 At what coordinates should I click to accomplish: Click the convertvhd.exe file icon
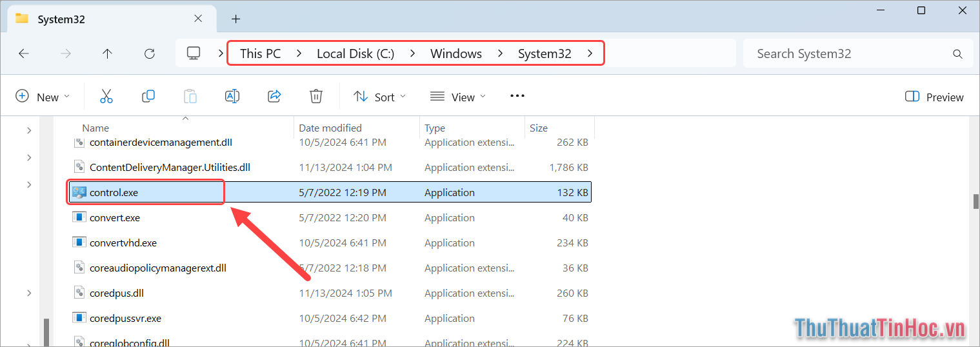click(x=79, y=243)
